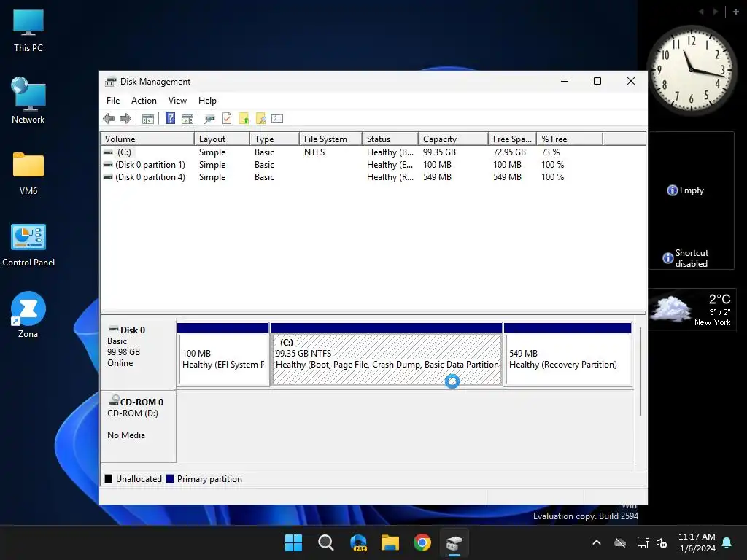Expand the hidden system tray icons chevron
The image size is (747, 560).
597,542
